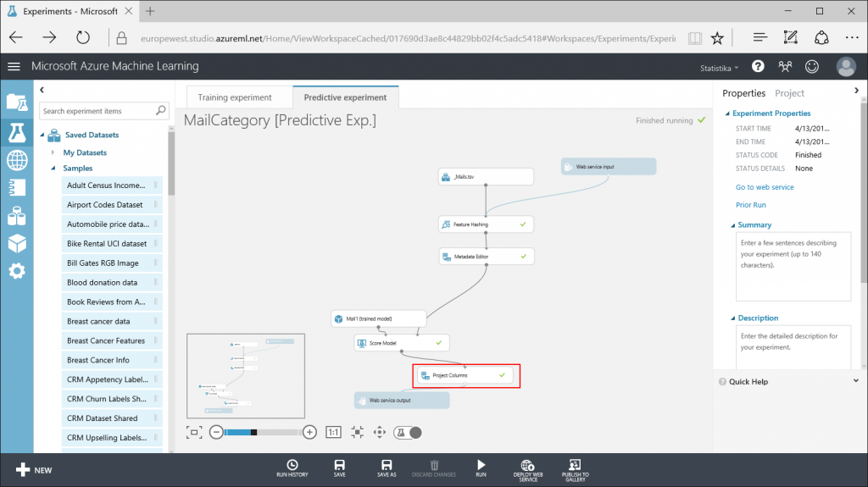Open the Projects sidebar icon
Screen dimensions: 868x487
click(x=17, y=103)
